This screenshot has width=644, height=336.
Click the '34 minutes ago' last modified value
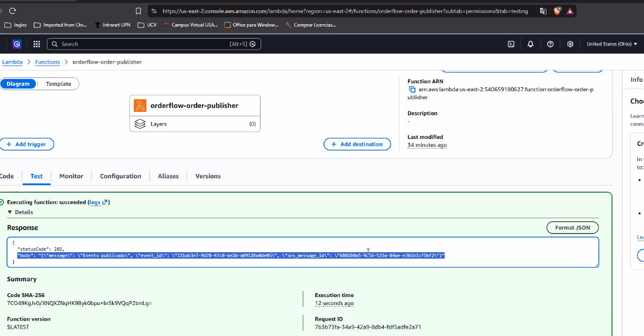point(427,145)
